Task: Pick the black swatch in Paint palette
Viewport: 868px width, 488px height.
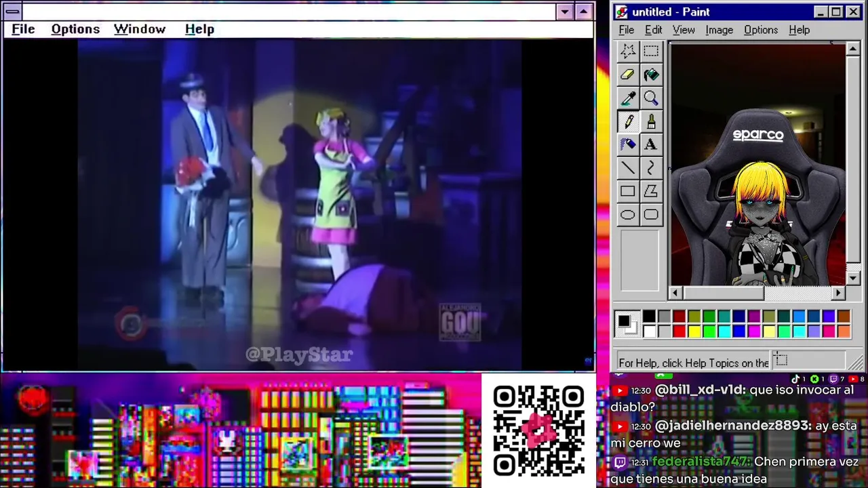Action: click(649, 317)
